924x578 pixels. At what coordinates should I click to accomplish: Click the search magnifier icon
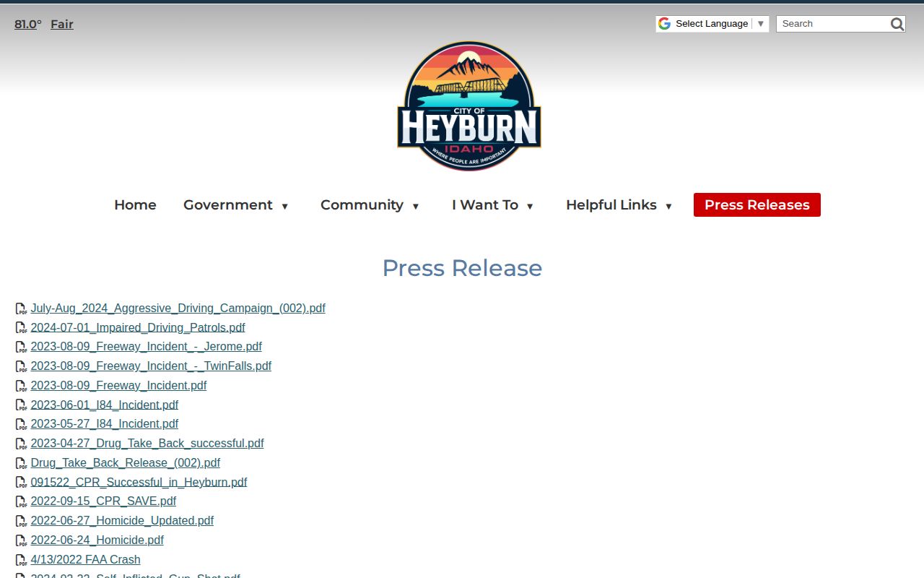897,24
